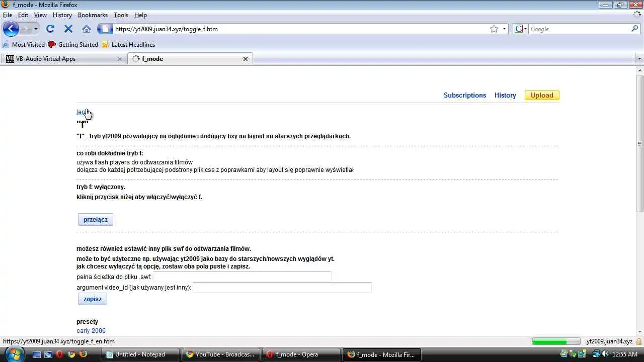644x362 pixels.
Task: Click the volume speaker tray icon
Action: click(x=605, y=354)
